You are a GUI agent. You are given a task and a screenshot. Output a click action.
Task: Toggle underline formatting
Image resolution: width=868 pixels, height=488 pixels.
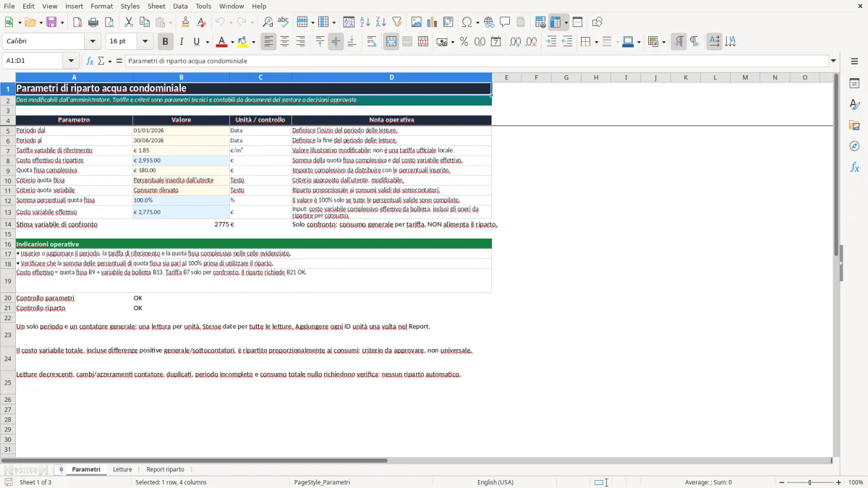click(197, 42)
